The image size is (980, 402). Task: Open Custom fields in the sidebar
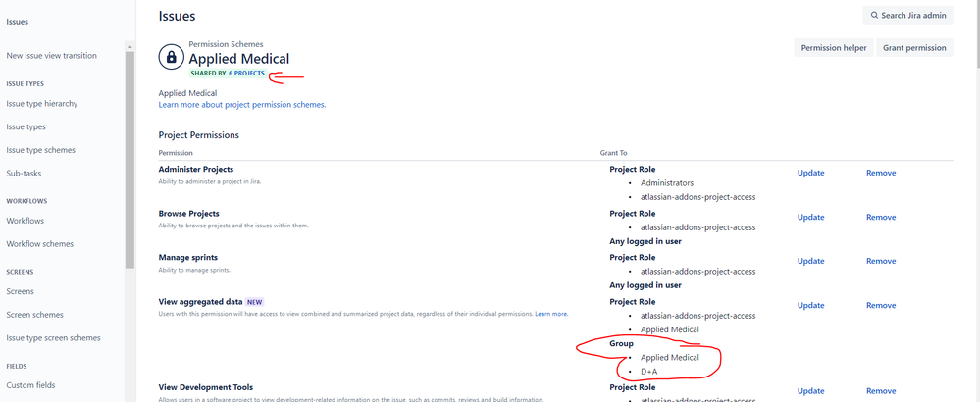[30, 385]
